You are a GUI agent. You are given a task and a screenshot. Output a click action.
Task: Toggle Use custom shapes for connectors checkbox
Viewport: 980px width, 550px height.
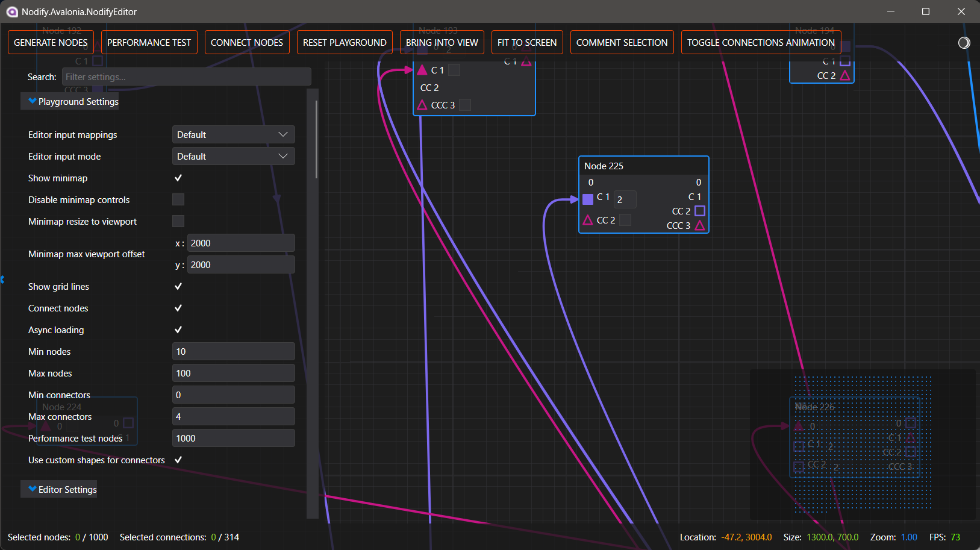tap(178, 460)
